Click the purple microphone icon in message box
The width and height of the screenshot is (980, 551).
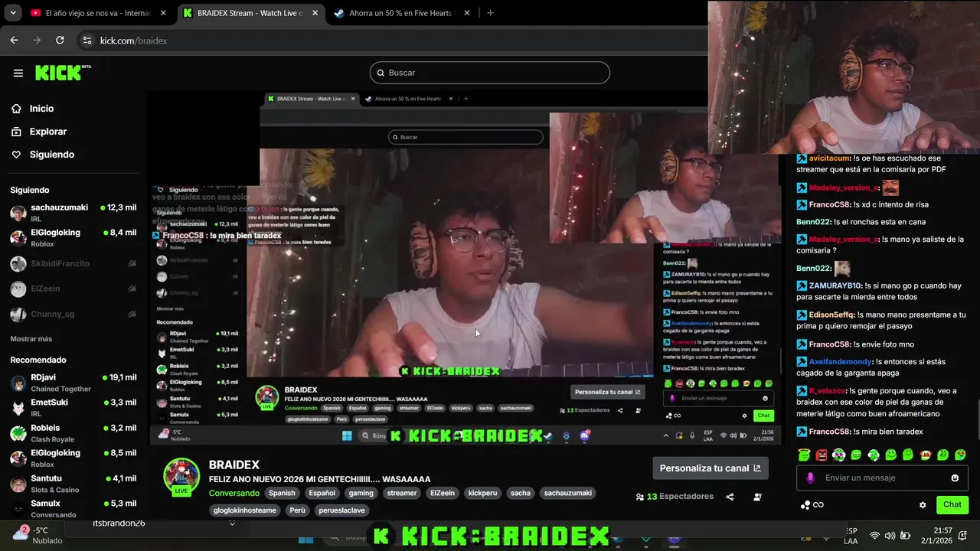[x=810, y=478]
